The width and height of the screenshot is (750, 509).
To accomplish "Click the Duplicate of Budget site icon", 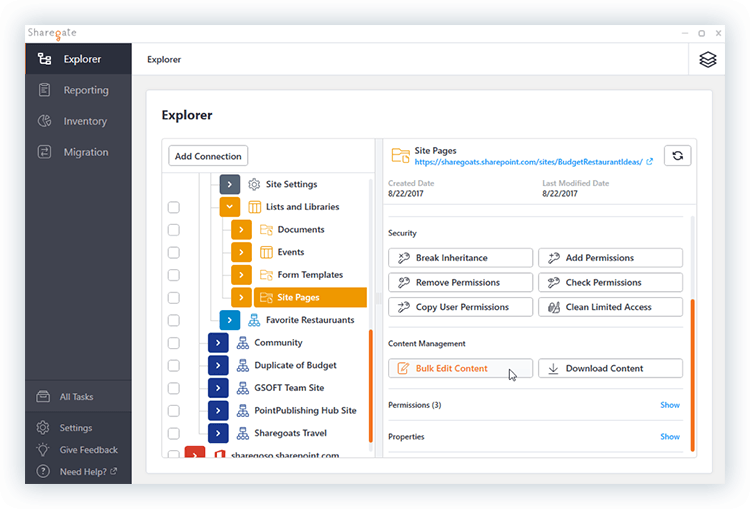I will click(243, 365).
